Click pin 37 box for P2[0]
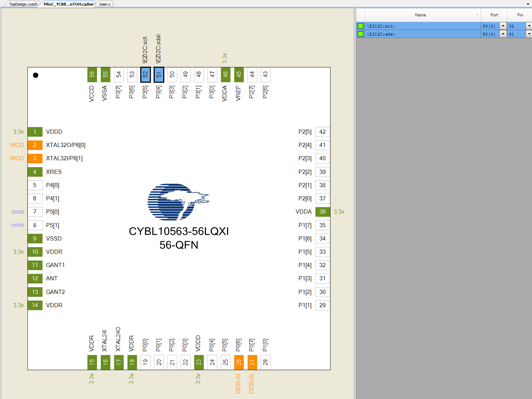 (323, 198)
